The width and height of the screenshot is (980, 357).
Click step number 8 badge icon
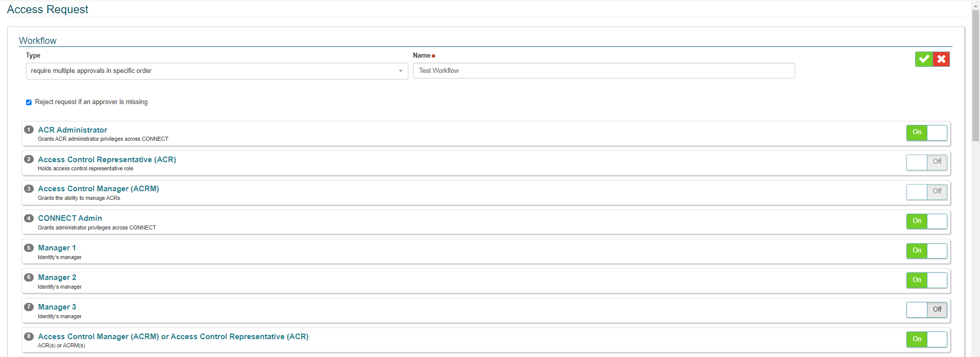[x=29, y=337]
